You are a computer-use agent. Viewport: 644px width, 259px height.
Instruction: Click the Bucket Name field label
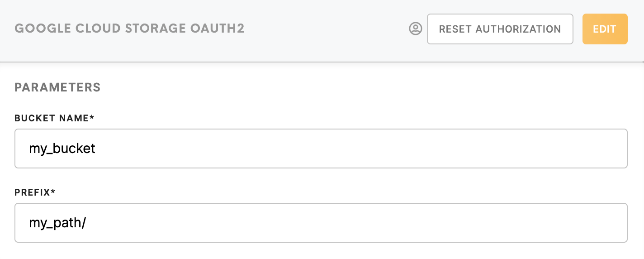coord(54,118)
